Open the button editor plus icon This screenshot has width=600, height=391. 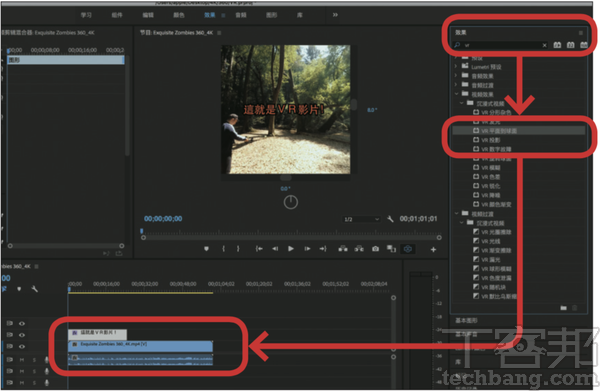[433, 249]
